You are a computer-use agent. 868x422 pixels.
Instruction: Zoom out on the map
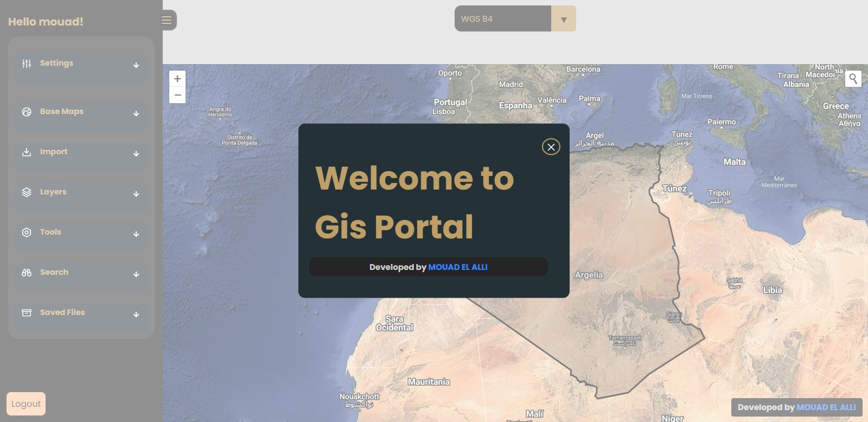point(177,95)
